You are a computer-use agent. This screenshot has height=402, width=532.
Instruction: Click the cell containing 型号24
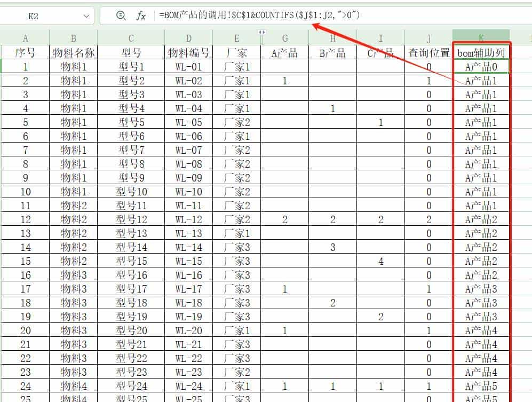pos(130,384)
